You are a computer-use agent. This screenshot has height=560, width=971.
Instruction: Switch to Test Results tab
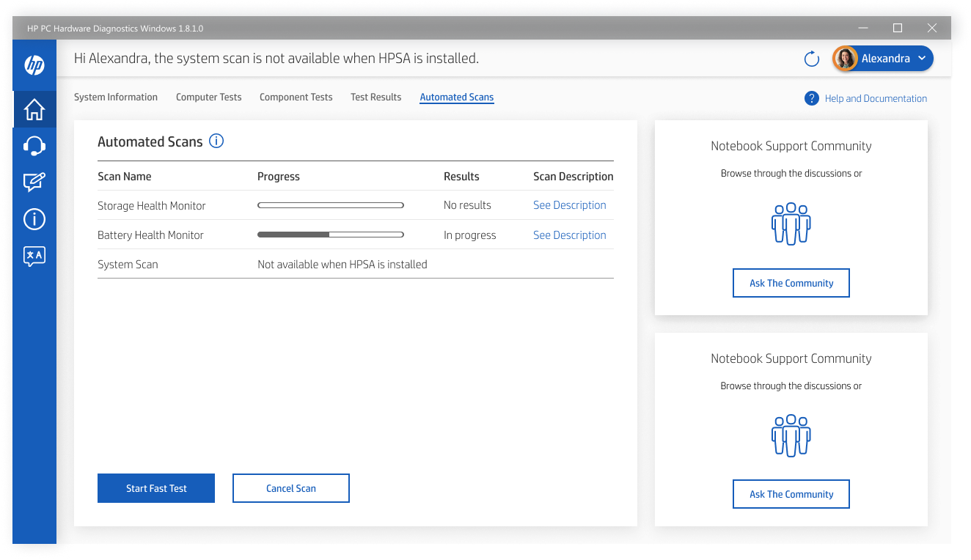coord(376,97)
